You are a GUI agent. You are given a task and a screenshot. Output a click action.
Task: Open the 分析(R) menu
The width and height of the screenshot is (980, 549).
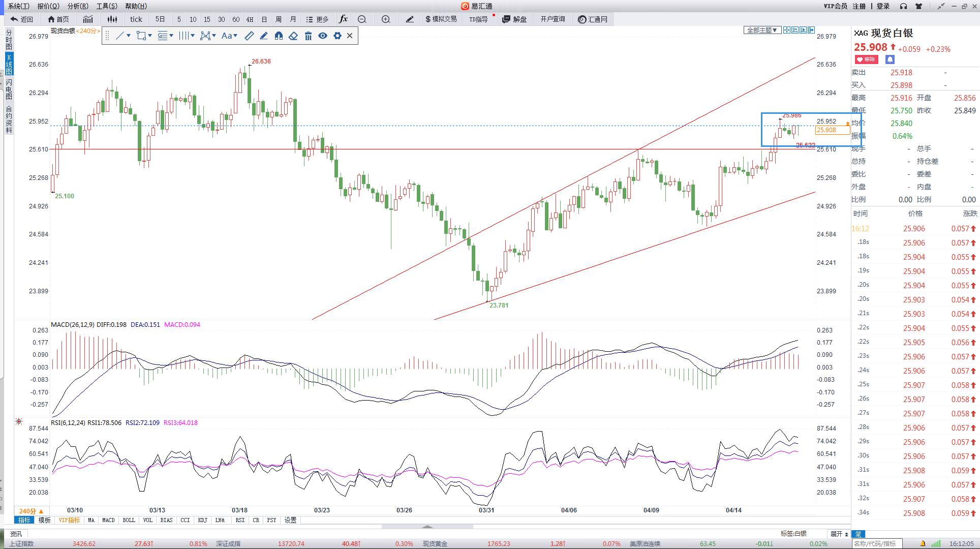click(x=78, y=6)
